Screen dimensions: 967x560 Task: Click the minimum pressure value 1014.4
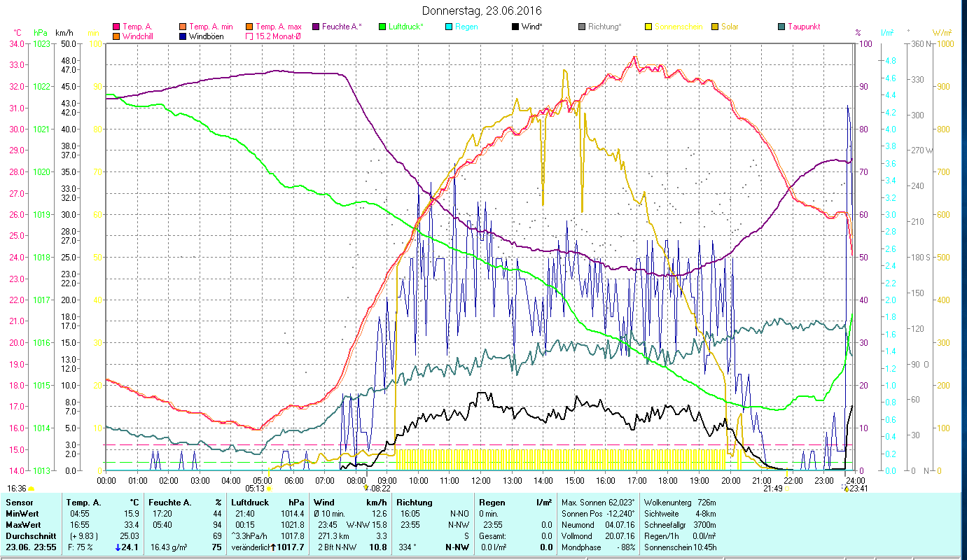[292, 514]
